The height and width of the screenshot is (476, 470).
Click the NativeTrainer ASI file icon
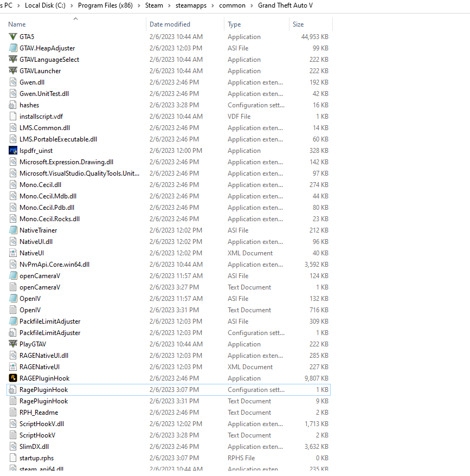click(13, 230)
